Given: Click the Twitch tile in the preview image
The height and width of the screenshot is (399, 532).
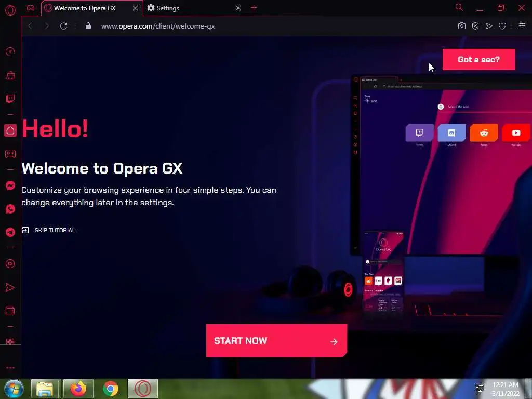Looking at the screenshot, I should point(420,132).
